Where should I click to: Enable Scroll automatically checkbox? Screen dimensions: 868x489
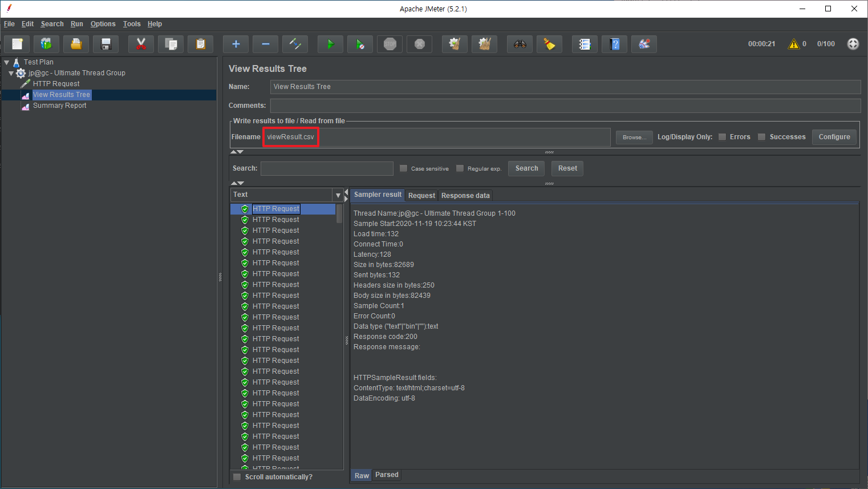237,477
